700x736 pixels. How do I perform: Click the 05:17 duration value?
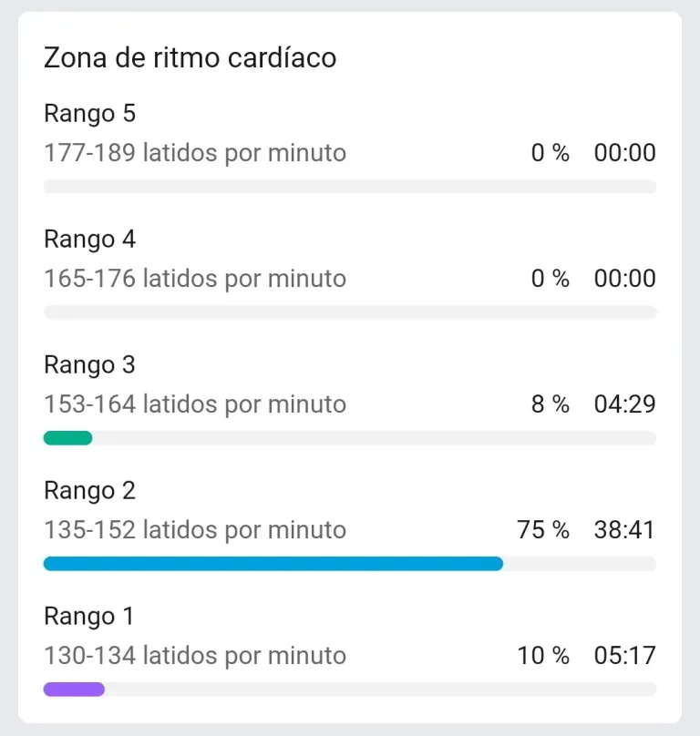coord(625,656)
